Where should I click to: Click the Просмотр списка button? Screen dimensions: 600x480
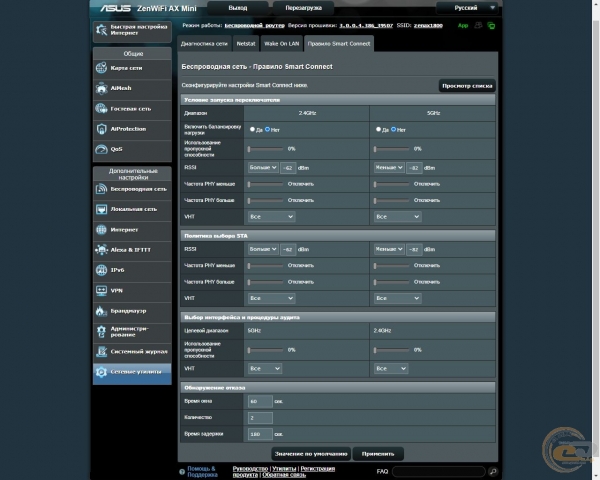coord(467,86)
